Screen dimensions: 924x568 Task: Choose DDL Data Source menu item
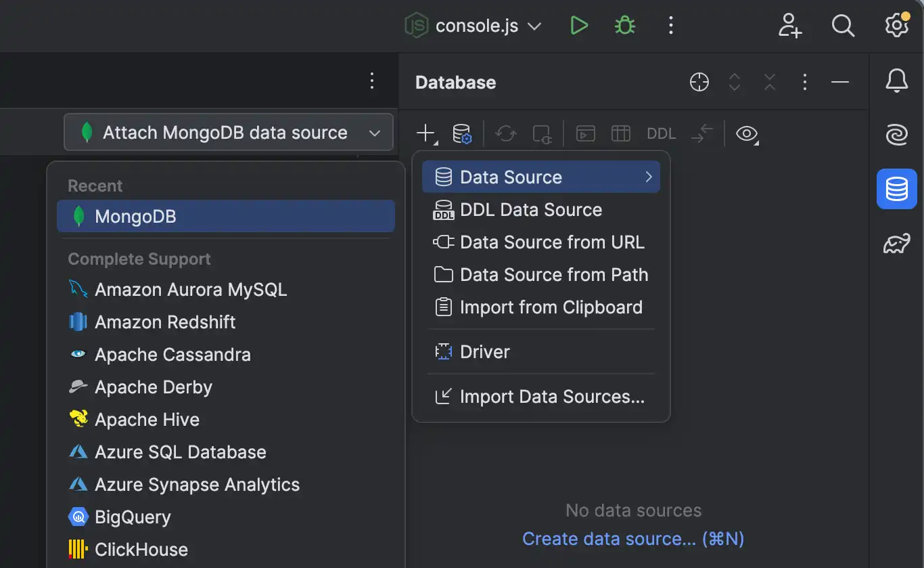pos(540,210)
